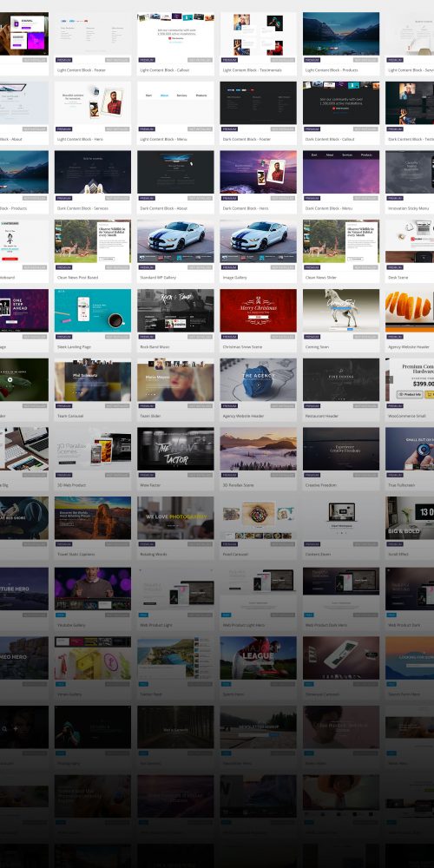This screenshot has height=868, width=434.
Task: Open the Christmas Snow Scene red thumbnail
Action: pos(258,311)
